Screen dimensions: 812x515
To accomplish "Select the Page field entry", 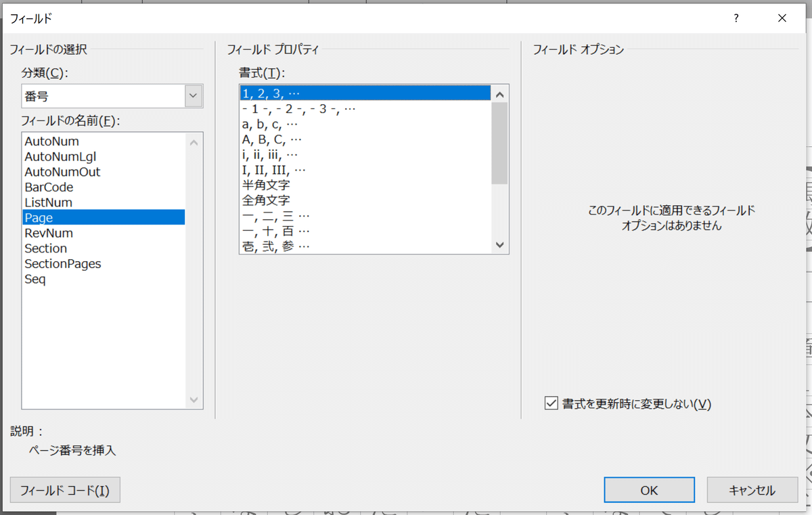I will tap(104, 217).
